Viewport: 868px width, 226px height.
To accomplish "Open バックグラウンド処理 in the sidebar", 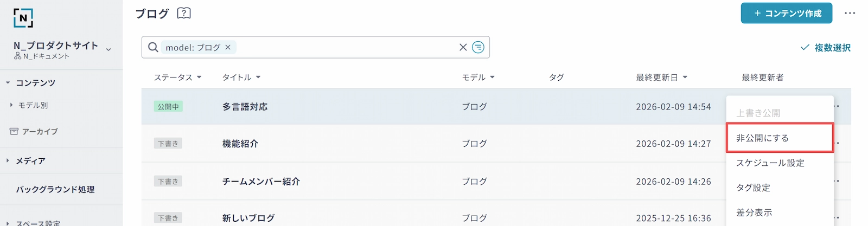I will (x=55, y=190).
